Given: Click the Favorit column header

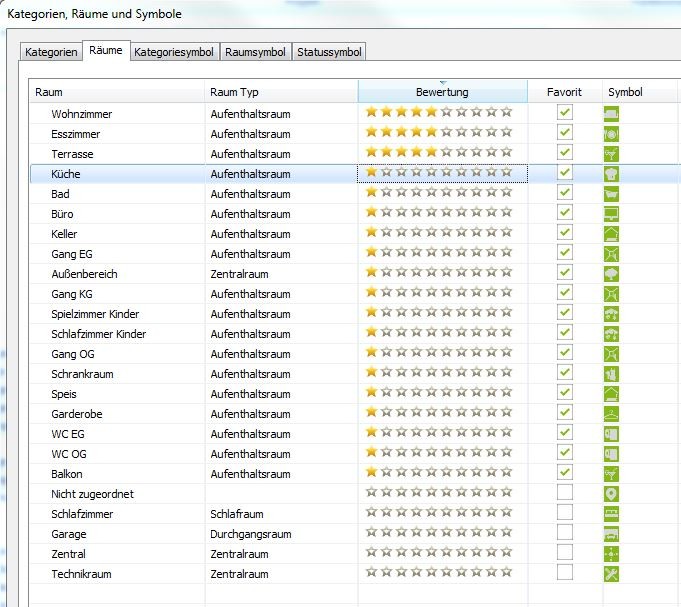Looking at the screenshot, I should click(x=564, y=92).
